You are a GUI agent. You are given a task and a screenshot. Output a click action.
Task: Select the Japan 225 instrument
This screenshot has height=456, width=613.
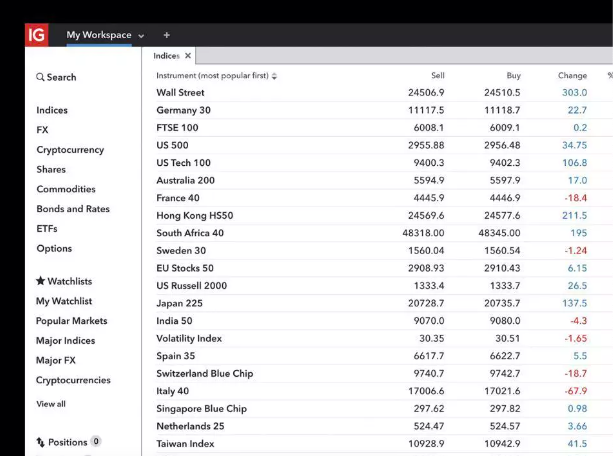tap(179, 303)
